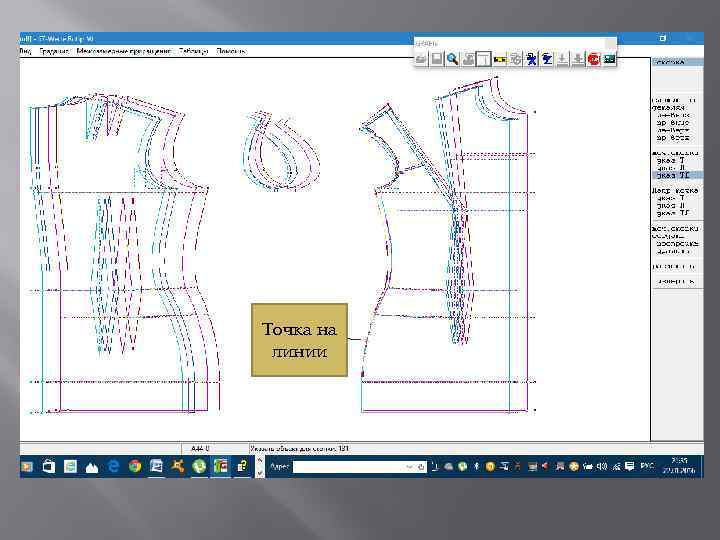Select the yellow measuring tape tool

(x=500, y=59)
